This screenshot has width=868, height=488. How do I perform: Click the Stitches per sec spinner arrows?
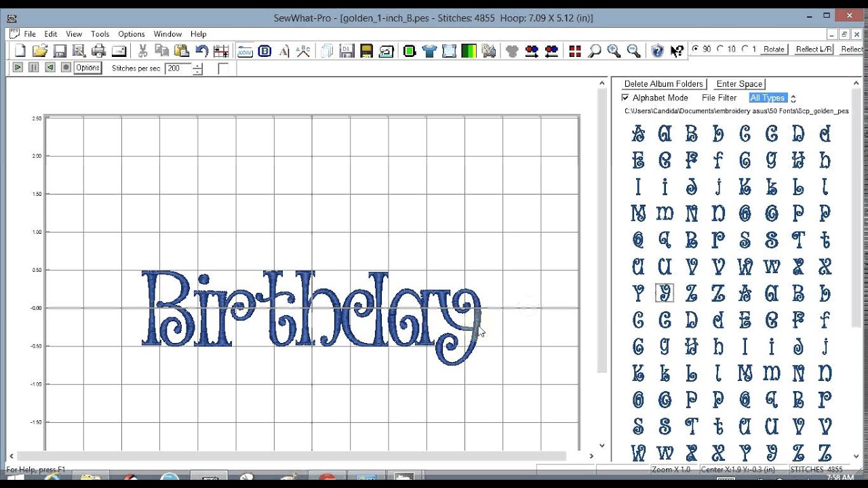[197, 68]
